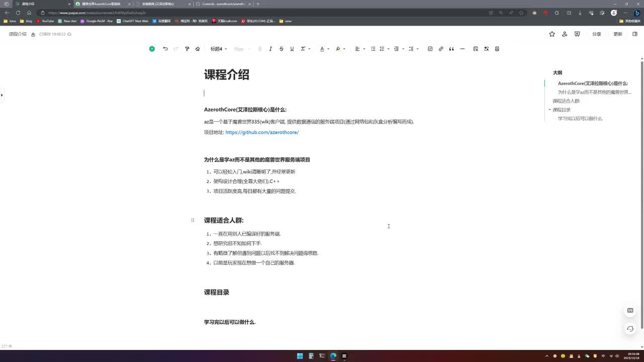Screen dimensions: 644x362
Task: Toggle underline formatting
Action: coord(292,49)
